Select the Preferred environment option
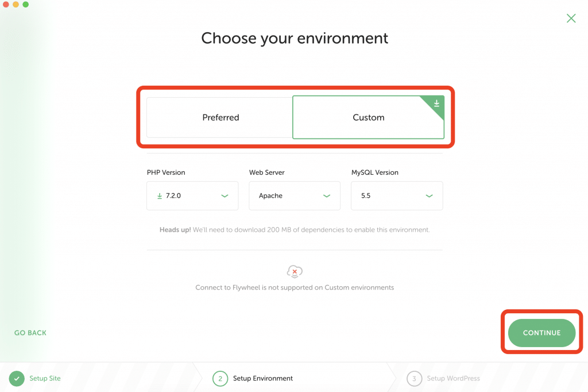The height and width of the screenshot is (392, 588). [219, 117]
